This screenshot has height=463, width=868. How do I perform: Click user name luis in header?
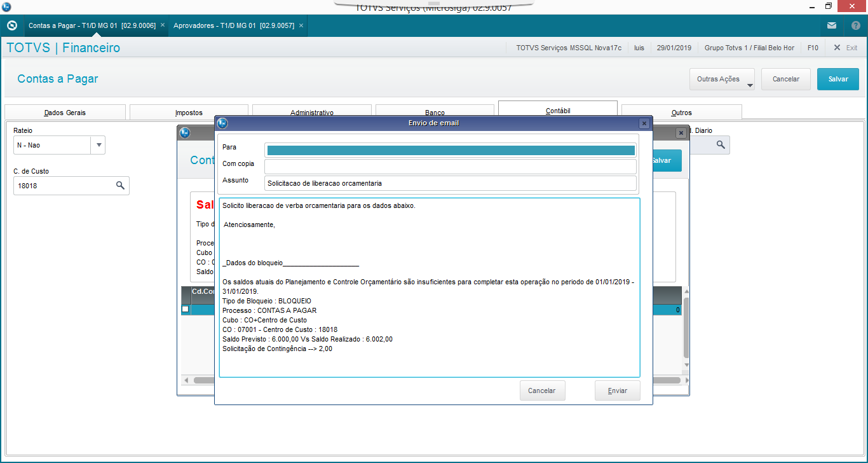(639, 48)
